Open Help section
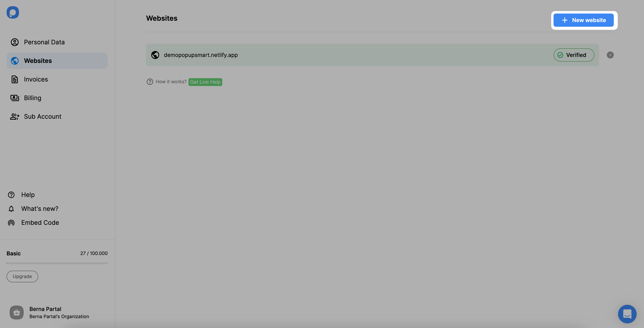The height and width of the screenshot is (328, 644). [x=28, y=195]
